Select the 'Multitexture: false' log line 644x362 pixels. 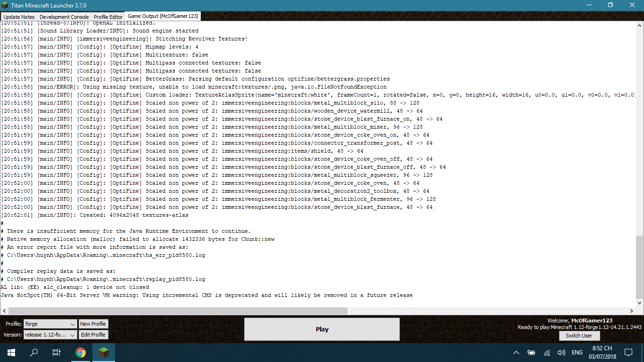point(105,55)
